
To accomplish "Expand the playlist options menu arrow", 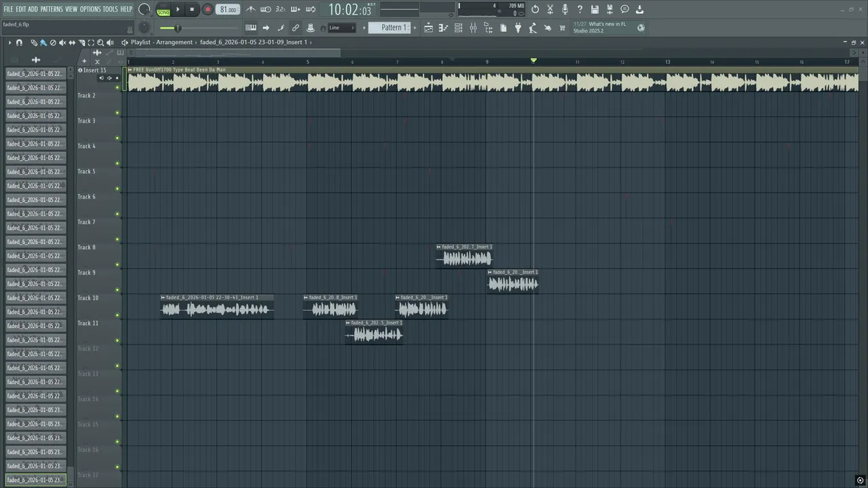I will click(x=9, y=43).
